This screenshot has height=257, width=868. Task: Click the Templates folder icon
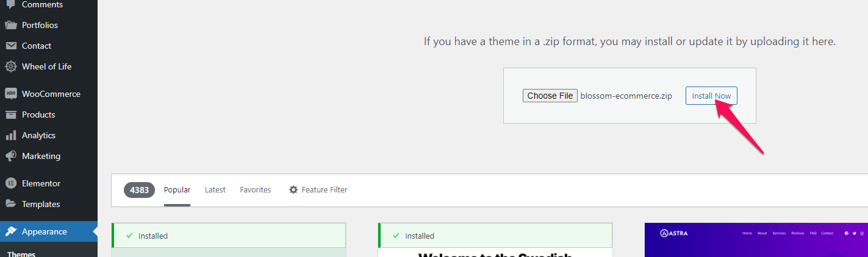tap(10, 204)
